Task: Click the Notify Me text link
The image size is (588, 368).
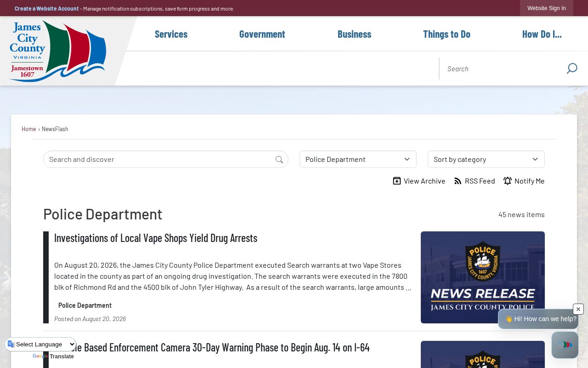Action: coord(530,181)
